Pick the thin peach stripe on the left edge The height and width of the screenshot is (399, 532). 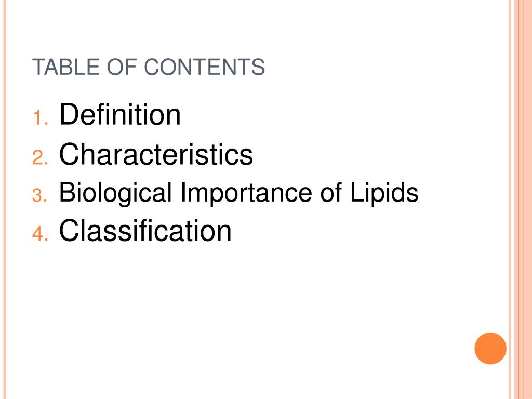click(4, 199)
